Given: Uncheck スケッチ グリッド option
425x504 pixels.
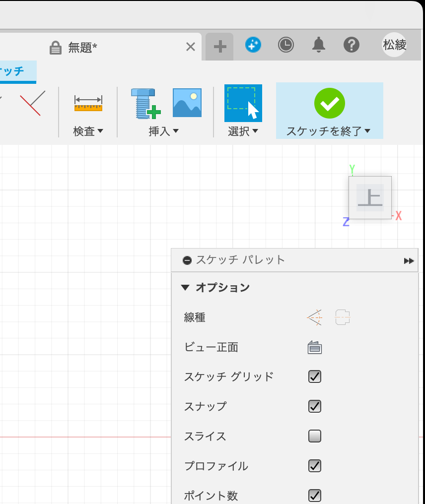Looking at the screenshot, I should click(x=314, y=377).
